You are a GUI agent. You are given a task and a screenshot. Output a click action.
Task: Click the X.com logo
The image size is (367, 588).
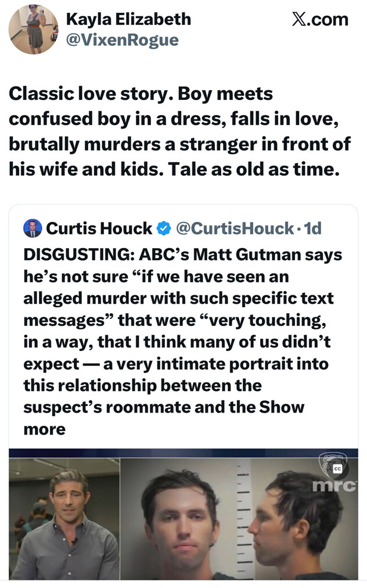coord(319,20)
